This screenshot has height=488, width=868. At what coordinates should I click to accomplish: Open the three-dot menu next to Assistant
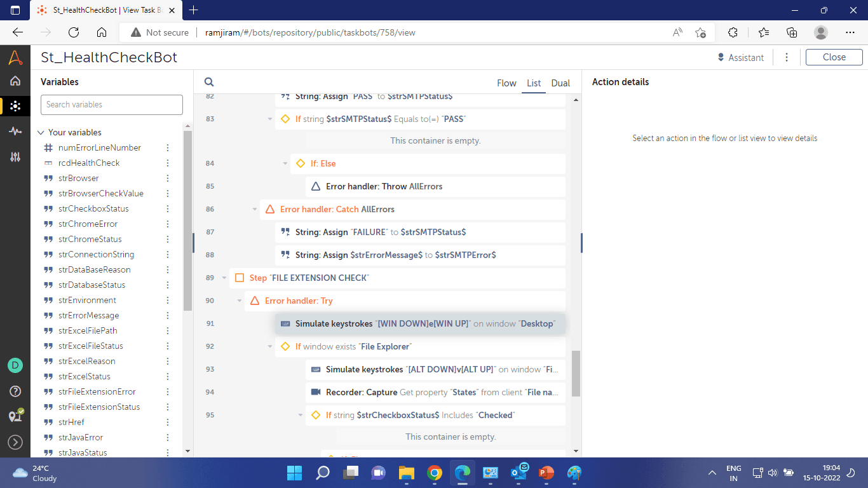(x=787, y=57)
